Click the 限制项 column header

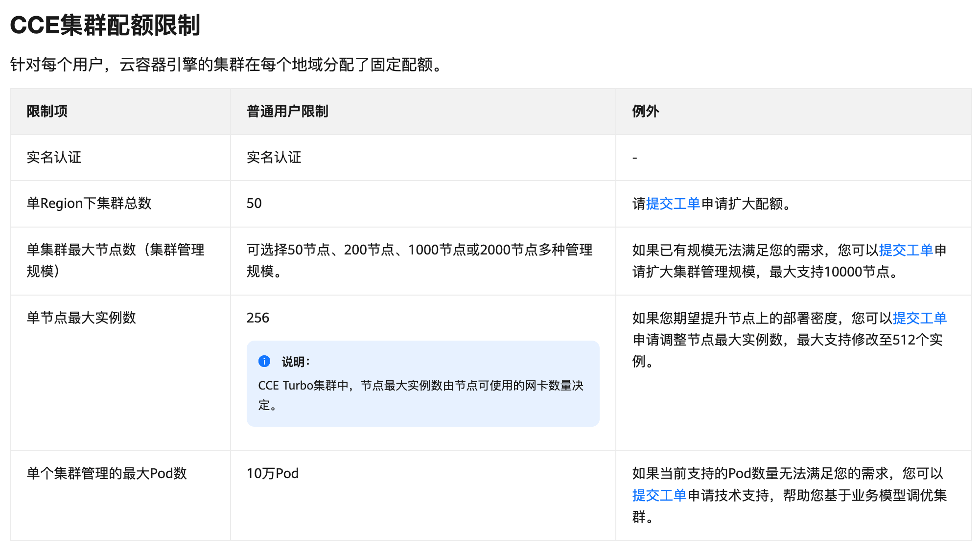point(47,111)
